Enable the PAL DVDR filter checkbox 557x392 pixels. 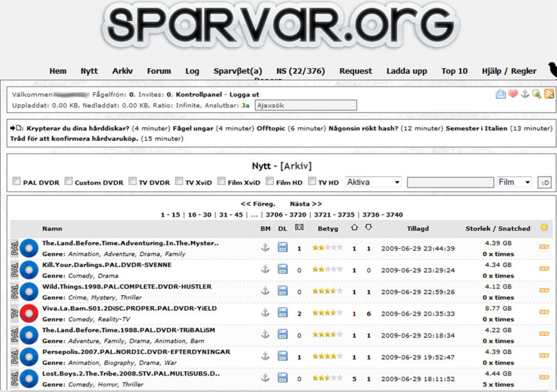(x=16, y=181)
